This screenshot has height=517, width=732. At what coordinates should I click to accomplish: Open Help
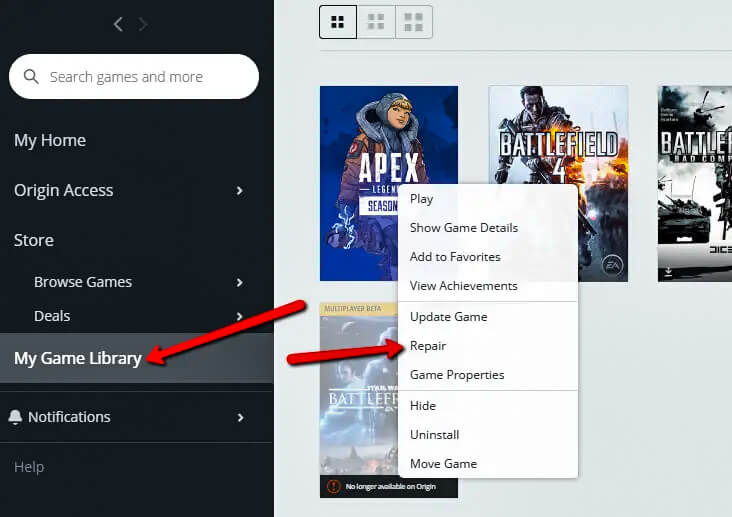click(29, 467)
